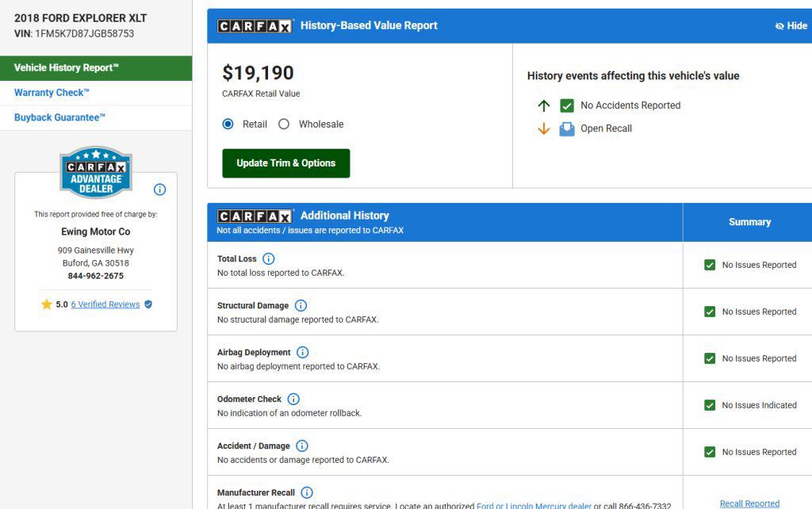Select the Wholesale value option
The height and width of the screenshot is (509, 812).
coord(284,124)
